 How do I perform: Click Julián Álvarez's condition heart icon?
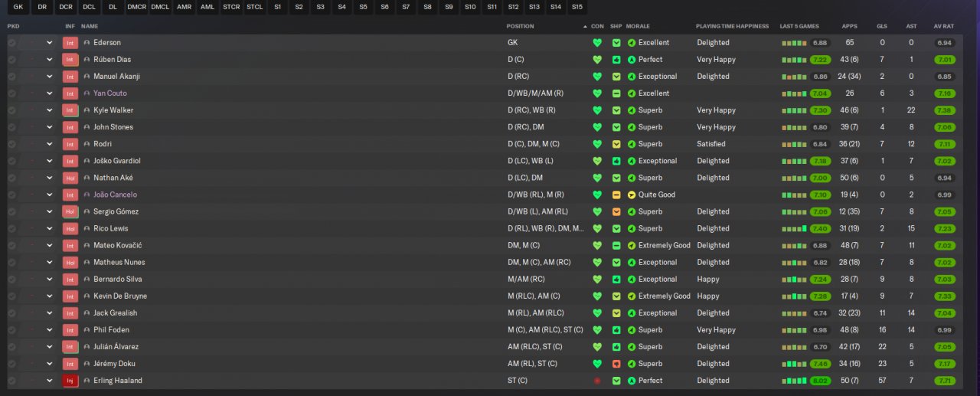click(x=597, y=347)
